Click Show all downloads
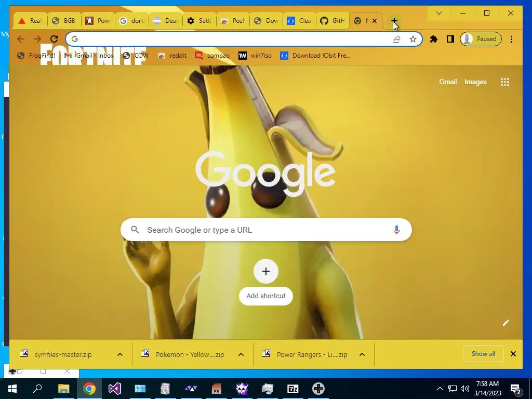Image resolution: width=532 pixels, height=399 pixels. 484,354
